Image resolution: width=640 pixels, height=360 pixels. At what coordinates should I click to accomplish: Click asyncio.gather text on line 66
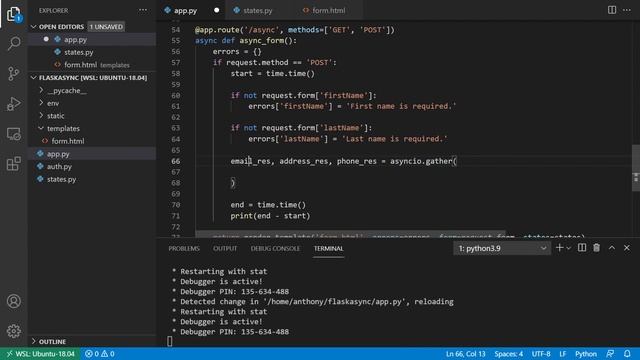(421, 161)
